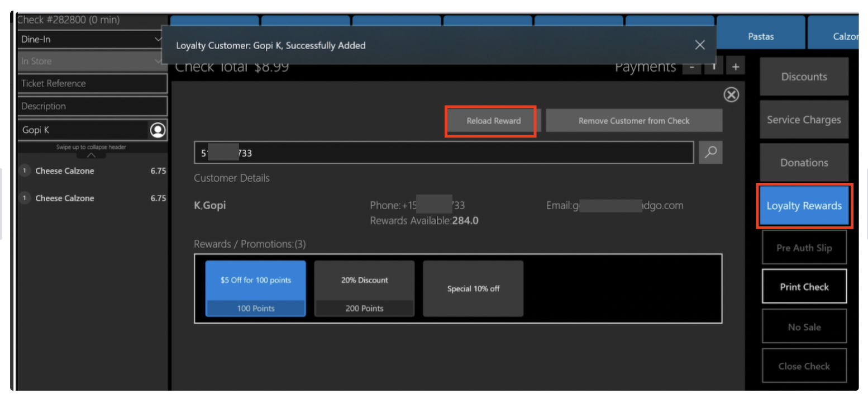
Task: Click the customer search magnifier icon
Action: tap(710, 153)
